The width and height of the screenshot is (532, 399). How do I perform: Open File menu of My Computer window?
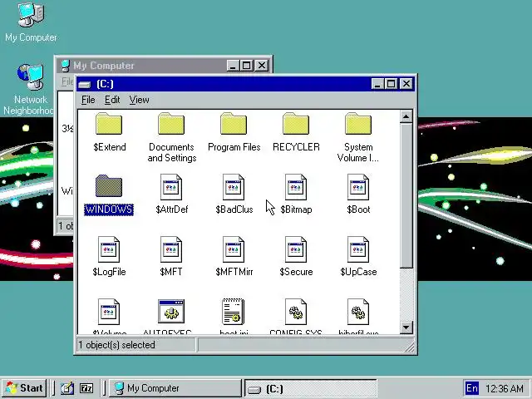[67, 81]
